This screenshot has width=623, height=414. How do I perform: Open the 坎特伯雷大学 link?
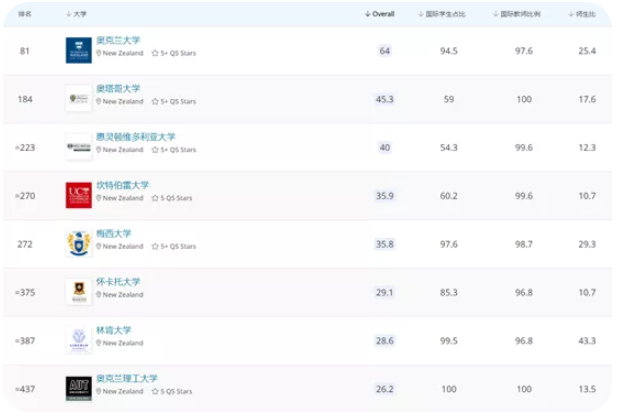[122, 185]
